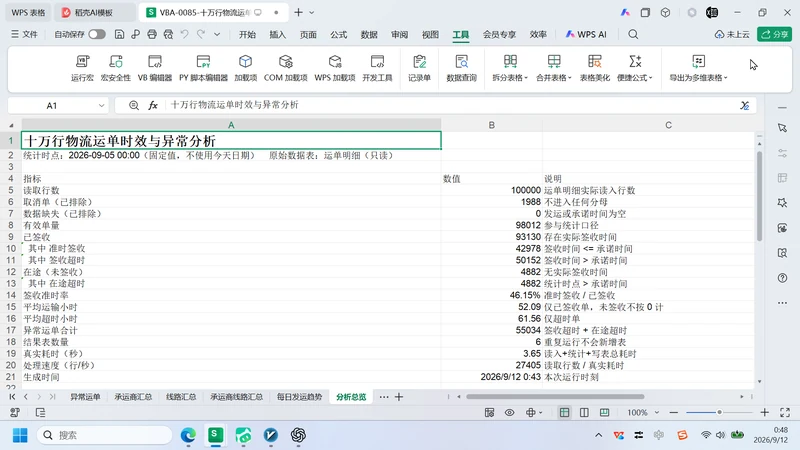
Task: Open the 文件 menu
Action: 24,34
